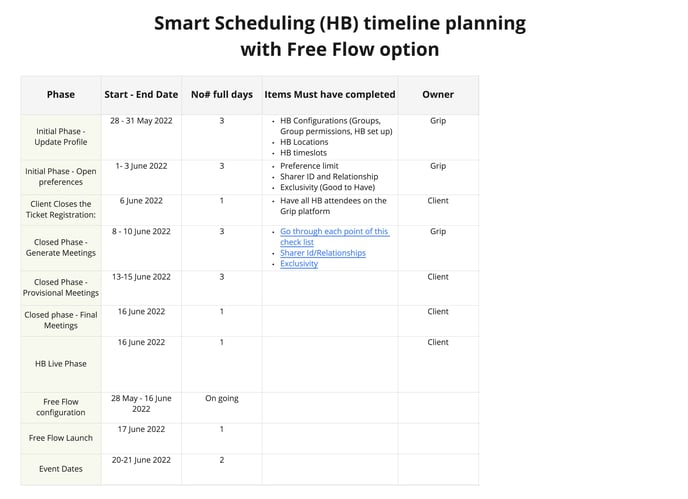The image size is (688, 499).
Task: Open the 'Go through each point of this check list' link
Action: click(x=334, y=237)
